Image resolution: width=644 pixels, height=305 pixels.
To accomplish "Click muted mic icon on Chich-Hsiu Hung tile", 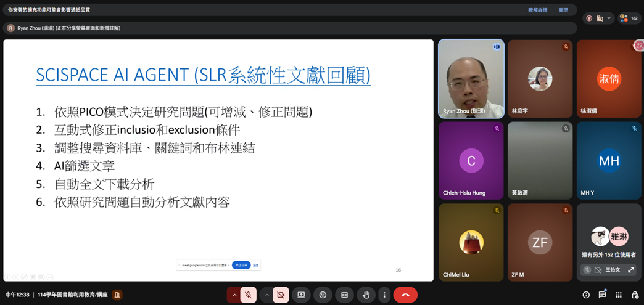I will [x=497, y=129].
